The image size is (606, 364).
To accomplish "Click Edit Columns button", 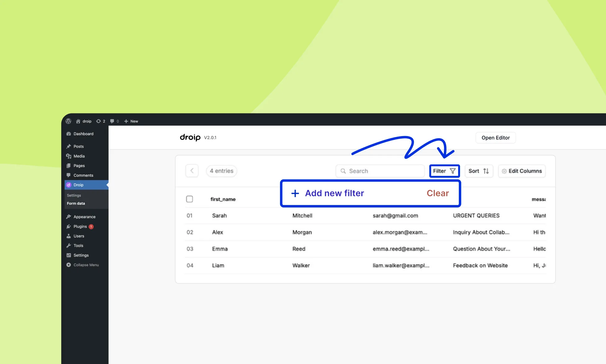I will (522, 171).
